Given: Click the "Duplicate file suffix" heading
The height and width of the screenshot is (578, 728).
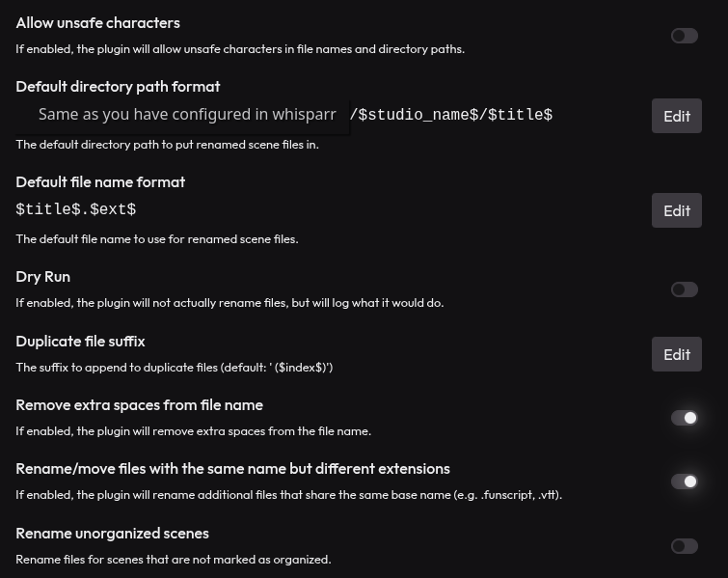Looking at the screenshot, I should pos(80,341).
